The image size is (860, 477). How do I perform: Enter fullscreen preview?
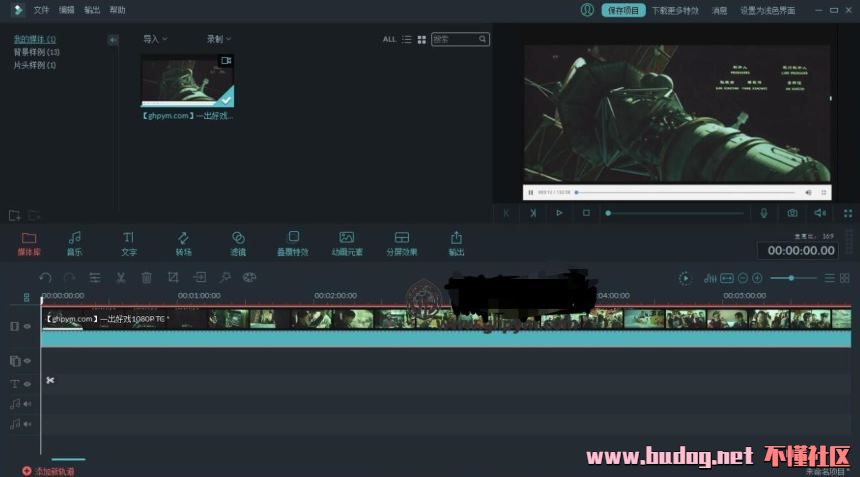[848, 213]
